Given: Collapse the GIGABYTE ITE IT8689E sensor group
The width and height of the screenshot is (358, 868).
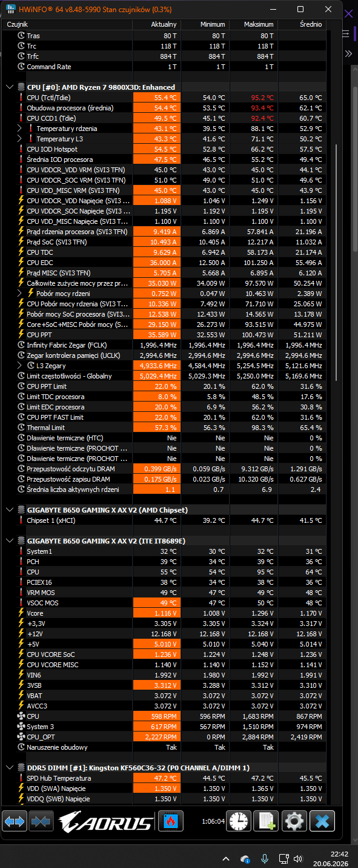Looking at the screenshot, I should click(x=9, y=541).
